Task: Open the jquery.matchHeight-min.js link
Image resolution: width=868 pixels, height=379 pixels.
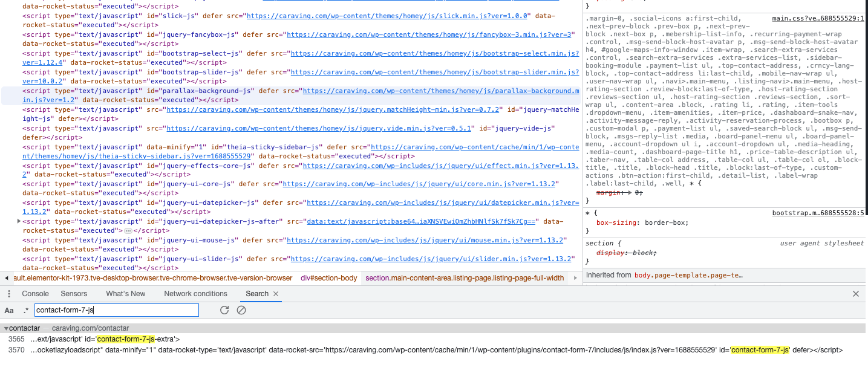Action: (333, 109)
